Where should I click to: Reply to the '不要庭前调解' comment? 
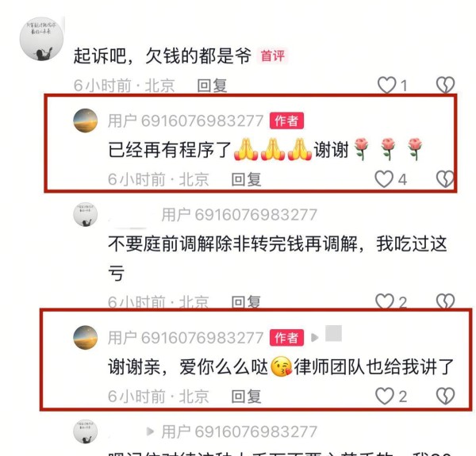pyautogui.click(x=246, y=302)
